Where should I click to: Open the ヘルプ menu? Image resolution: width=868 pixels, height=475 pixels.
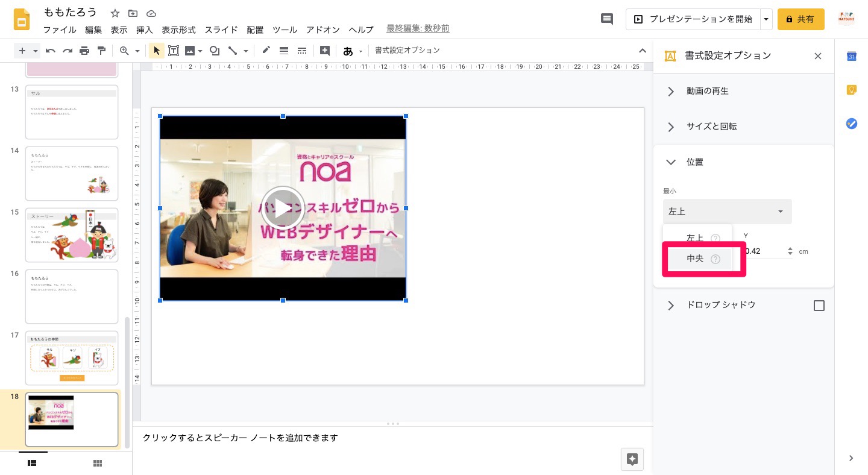tap(361, 30)
